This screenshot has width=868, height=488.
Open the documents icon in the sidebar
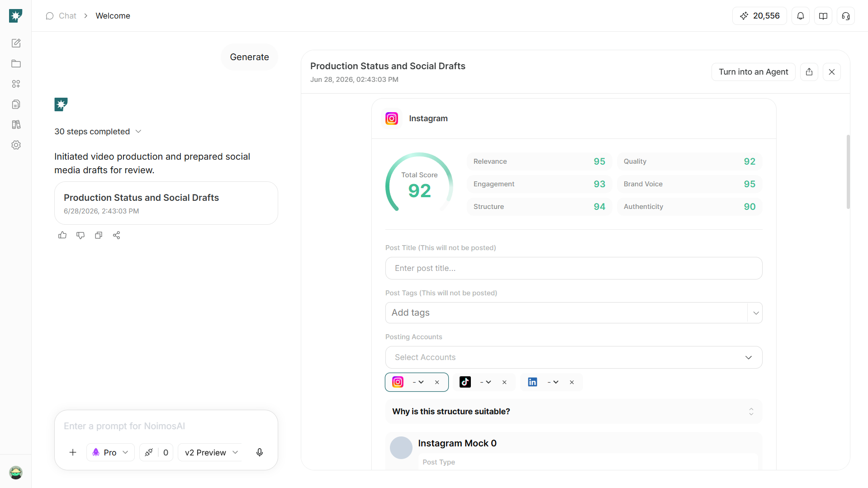16,104
